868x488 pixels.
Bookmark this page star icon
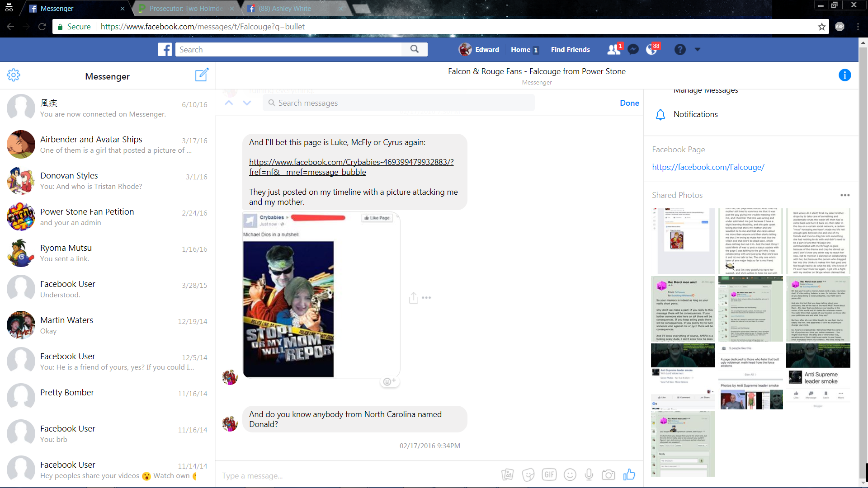[x=821, y=27]
